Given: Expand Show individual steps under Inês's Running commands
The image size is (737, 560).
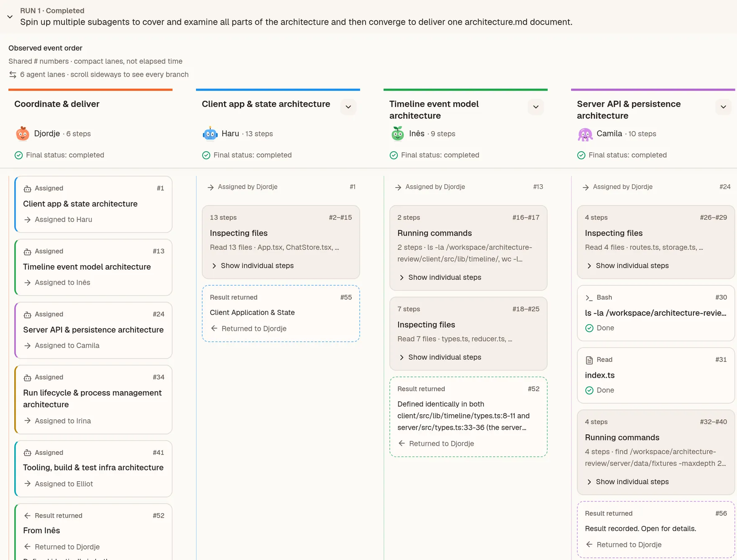Looking at the screenshot, I should [x=440, y=277].
